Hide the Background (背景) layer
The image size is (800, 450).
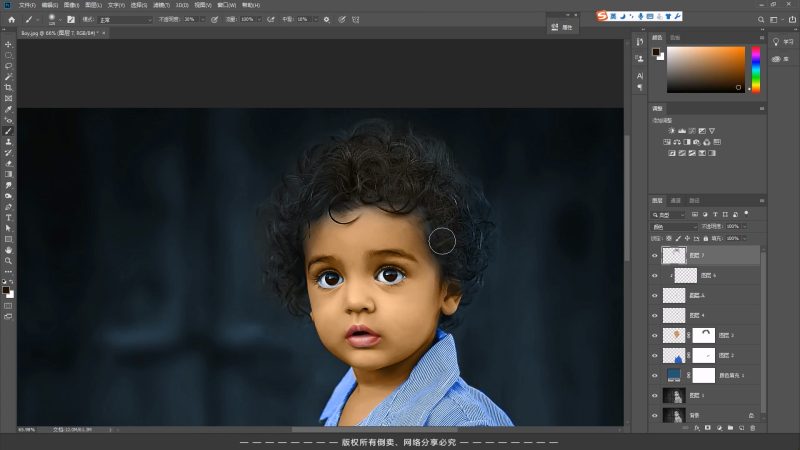pos(655,414)
